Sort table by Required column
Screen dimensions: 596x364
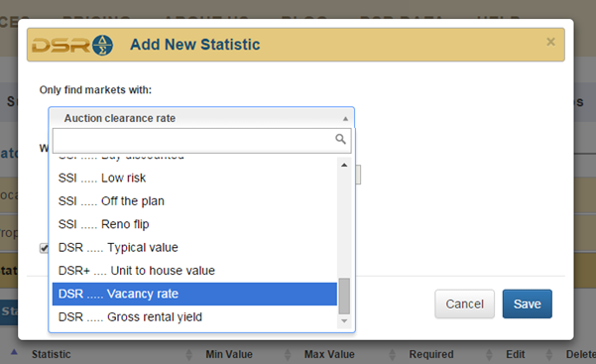click(x=431, y=354)
